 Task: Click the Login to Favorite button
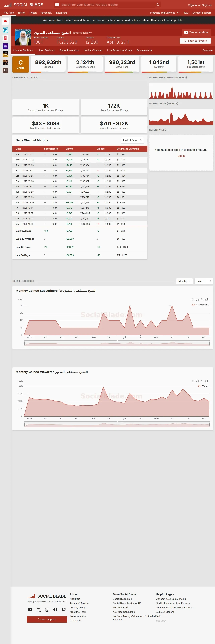(195, 41)
